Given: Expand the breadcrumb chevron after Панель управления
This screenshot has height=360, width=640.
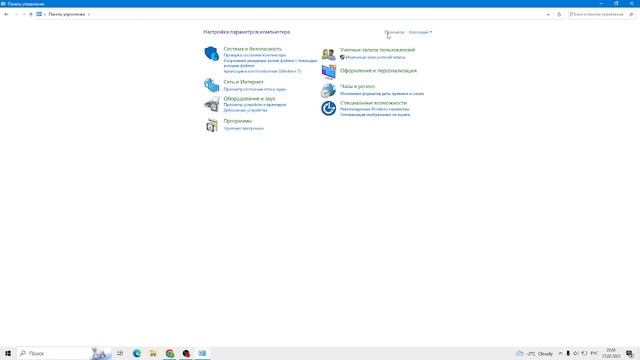Looking at the screenshot, I should click(x=89, y=14).
